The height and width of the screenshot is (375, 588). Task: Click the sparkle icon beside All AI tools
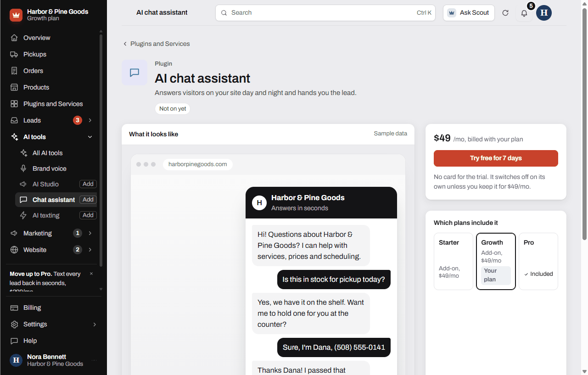[23, 153]
